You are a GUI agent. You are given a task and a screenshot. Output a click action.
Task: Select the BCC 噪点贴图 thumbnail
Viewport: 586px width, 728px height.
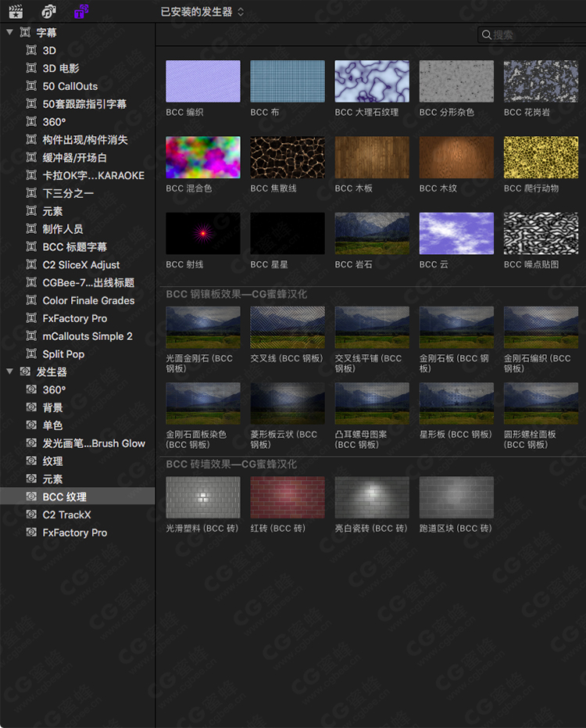coord(541,234)
